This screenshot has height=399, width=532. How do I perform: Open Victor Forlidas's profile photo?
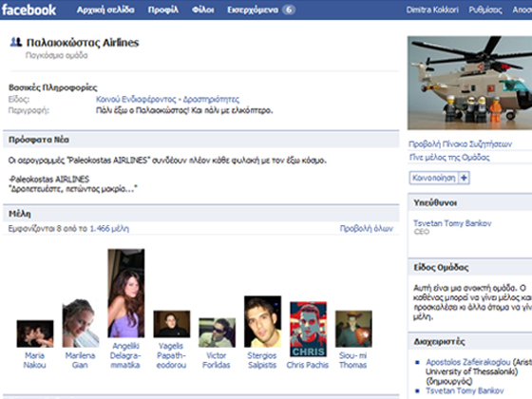pyautogui.click(x=218, y=332)
